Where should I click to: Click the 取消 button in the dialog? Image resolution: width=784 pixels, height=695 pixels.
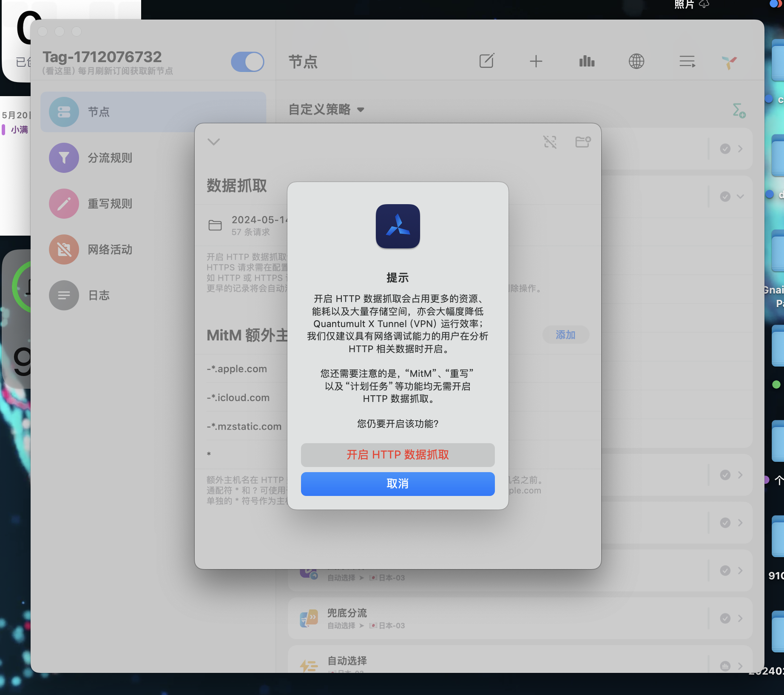397,484
